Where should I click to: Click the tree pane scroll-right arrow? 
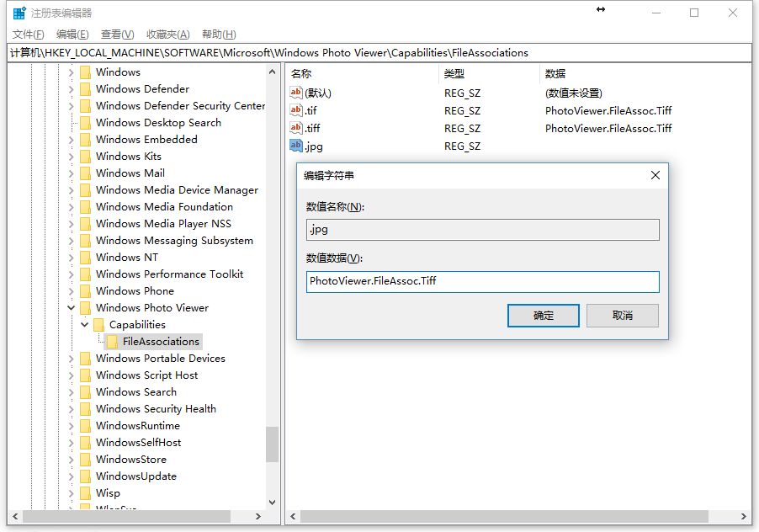pyautogui.click(x=258, y=517)
